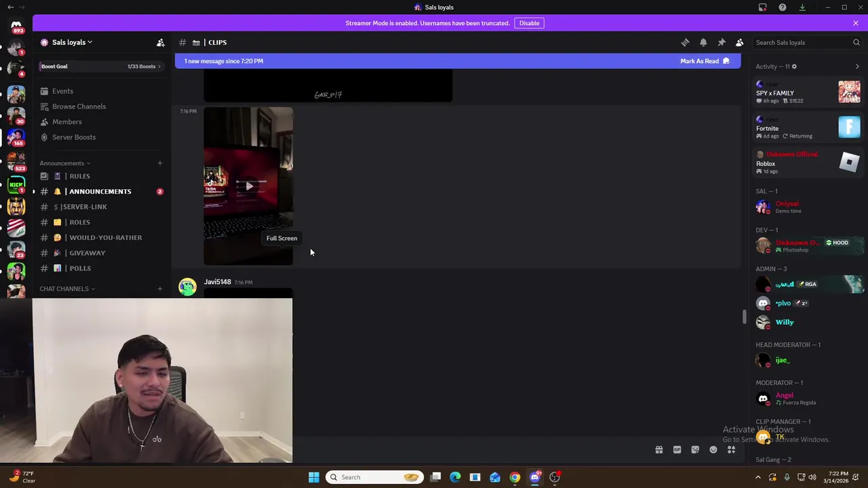Open the emoji picker
868x488 pixels.
(713, 449)
